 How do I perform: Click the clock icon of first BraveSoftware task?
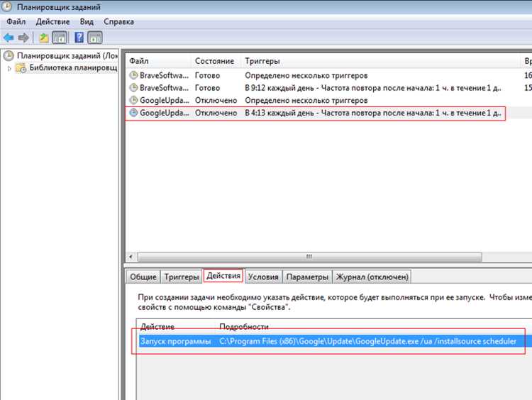coord(133,75)
